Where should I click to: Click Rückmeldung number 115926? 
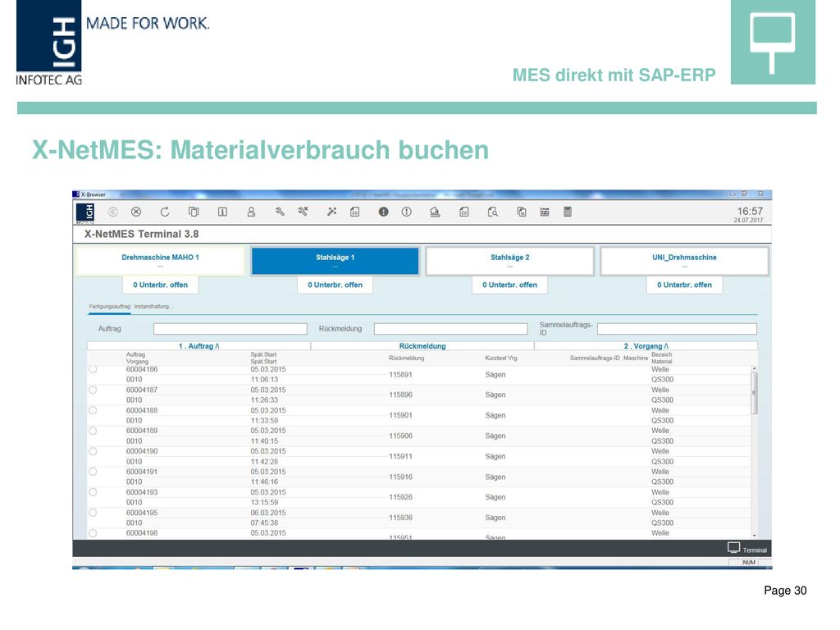[x=400, y=497]
